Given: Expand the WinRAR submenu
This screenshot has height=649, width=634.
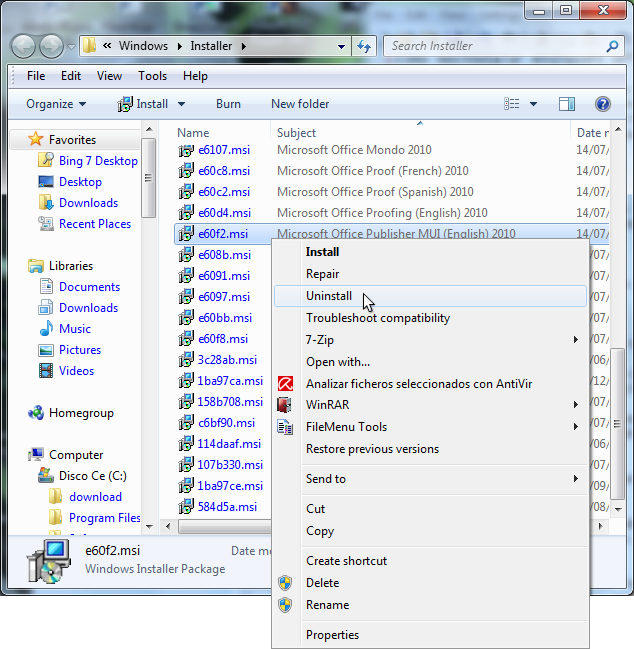Looking at the screenshot, I should tap(576, 404).
